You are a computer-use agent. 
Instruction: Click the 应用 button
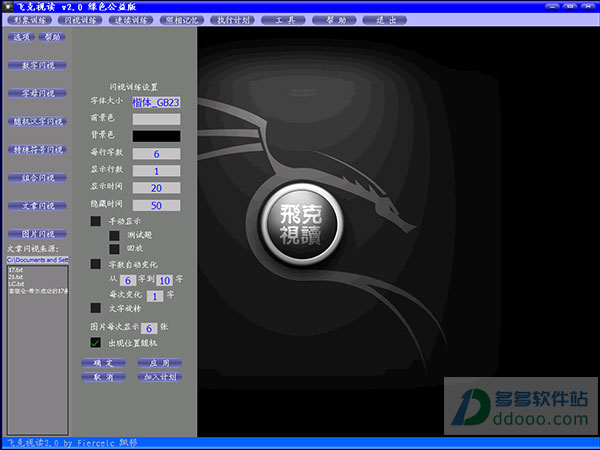[160, 363]
